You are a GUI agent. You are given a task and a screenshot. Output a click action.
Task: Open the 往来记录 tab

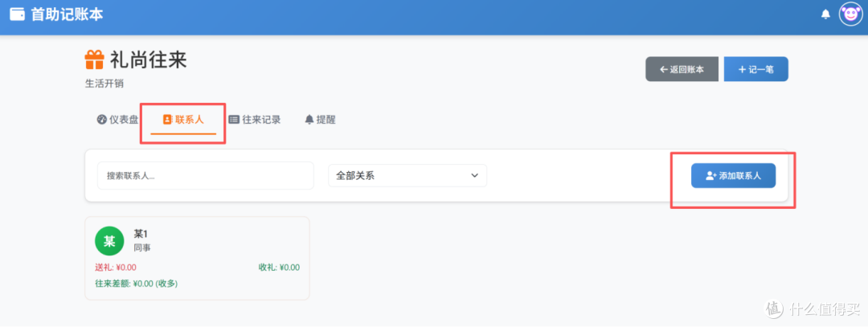(255, 120)
